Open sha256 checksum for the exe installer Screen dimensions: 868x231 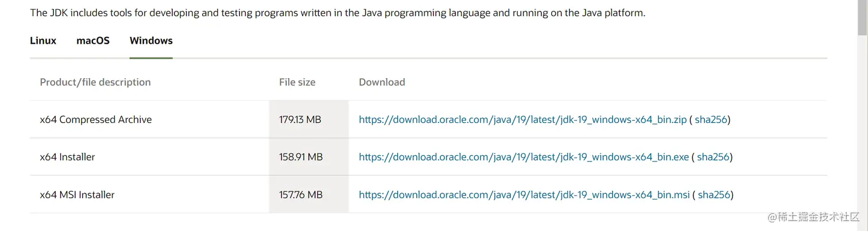click(713, 157)
